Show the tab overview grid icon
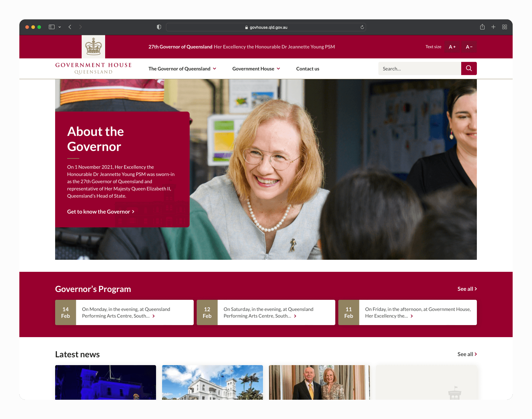 coord(505,27)
